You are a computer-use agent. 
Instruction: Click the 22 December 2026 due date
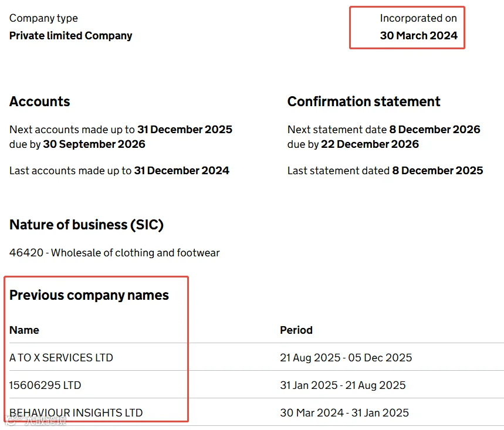(370, 144)
